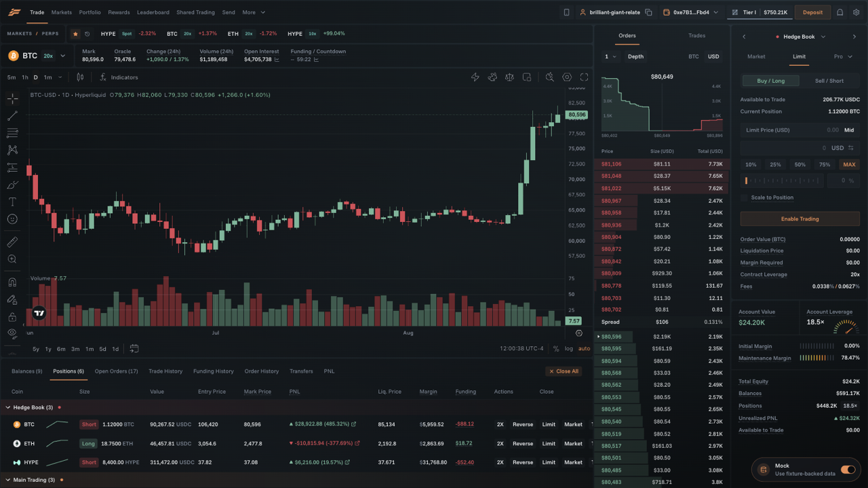Click the recent history clock icon
Image resolution: width=868 pixels, height=488 pixels.
(87, 33)
